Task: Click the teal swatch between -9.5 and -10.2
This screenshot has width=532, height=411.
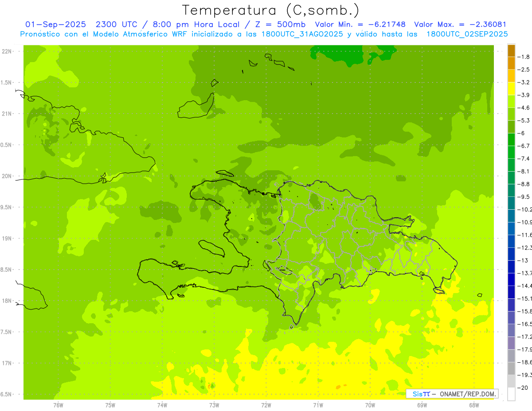Action: click(511, 204)
